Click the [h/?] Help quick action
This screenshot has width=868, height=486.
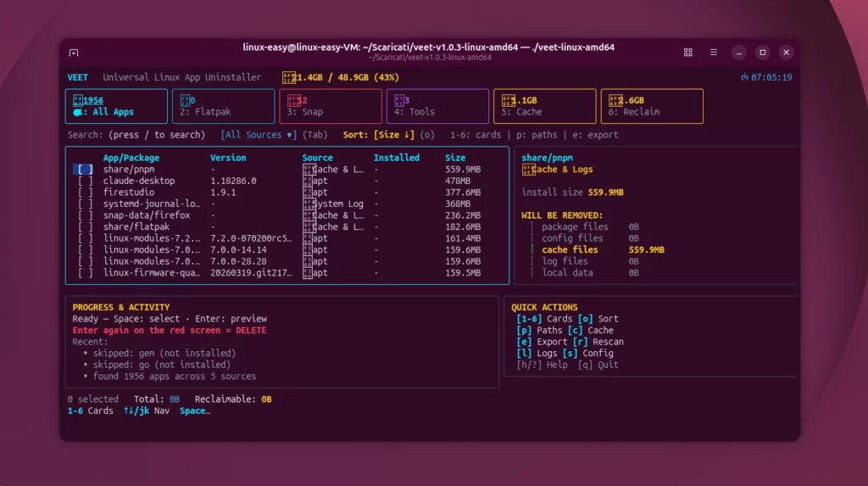click(x=542, y=365)
